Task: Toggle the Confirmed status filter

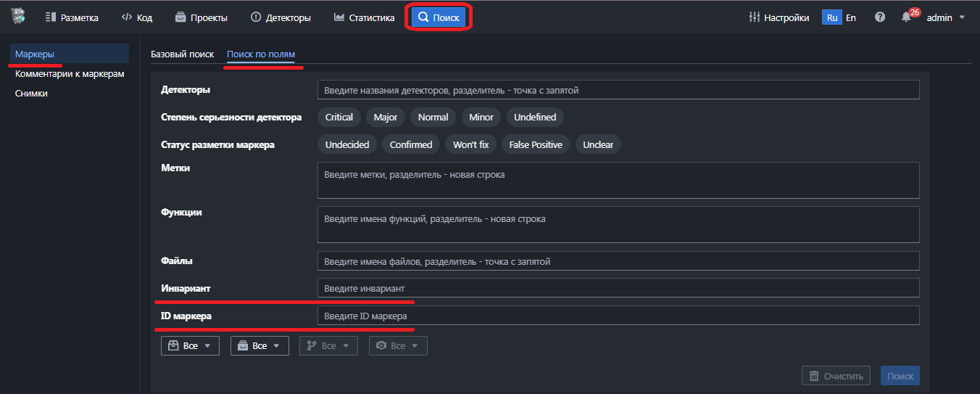Action: [x=410, y=145]
